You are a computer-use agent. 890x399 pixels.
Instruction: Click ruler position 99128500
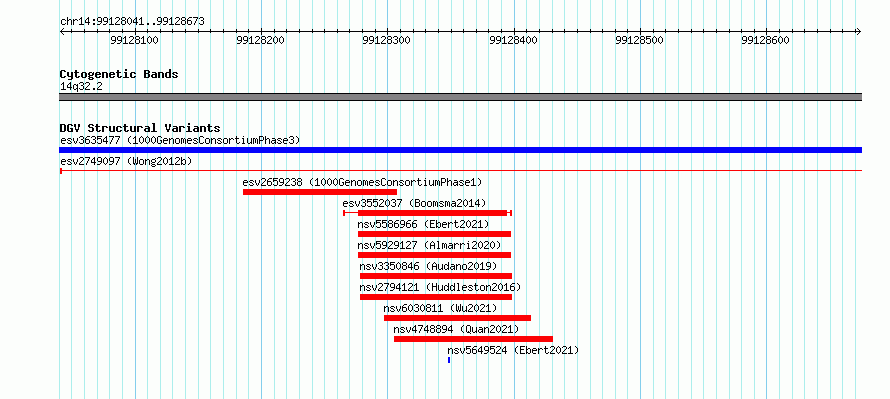640,40
